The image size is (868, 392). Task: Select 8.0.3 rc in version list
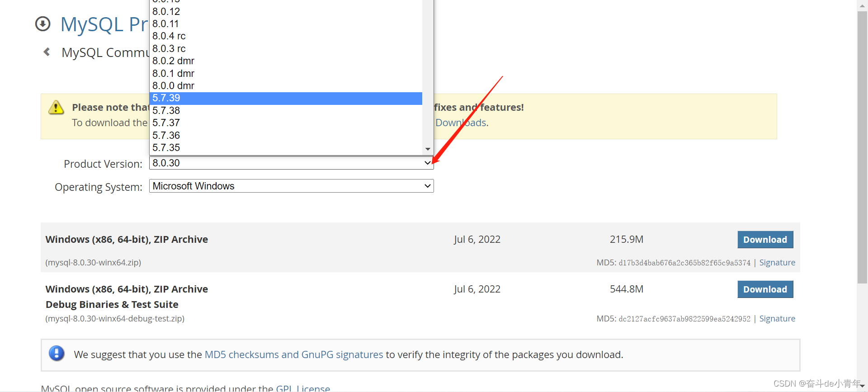pyautogui.click(x=286, y=48)
